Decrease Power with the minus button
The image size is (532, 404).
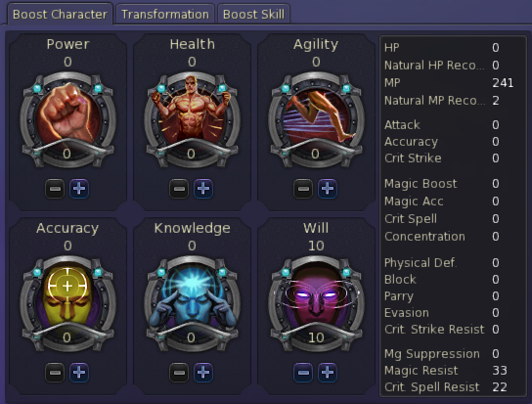pos(55,189)
